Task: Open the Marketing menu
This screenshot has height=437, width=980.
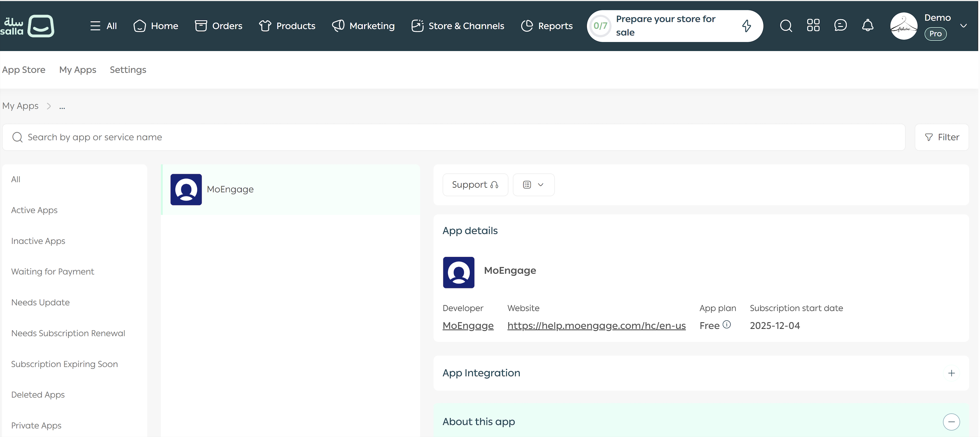Action: tap(363, 26)
